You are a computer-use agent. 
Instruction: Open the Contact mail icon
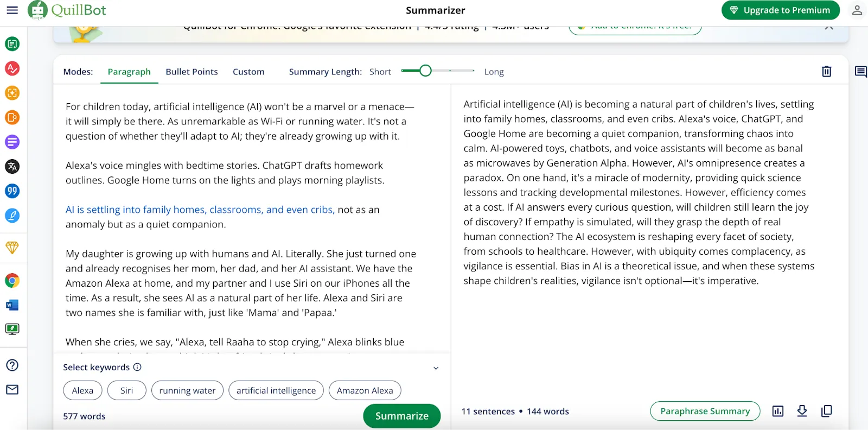12,389
